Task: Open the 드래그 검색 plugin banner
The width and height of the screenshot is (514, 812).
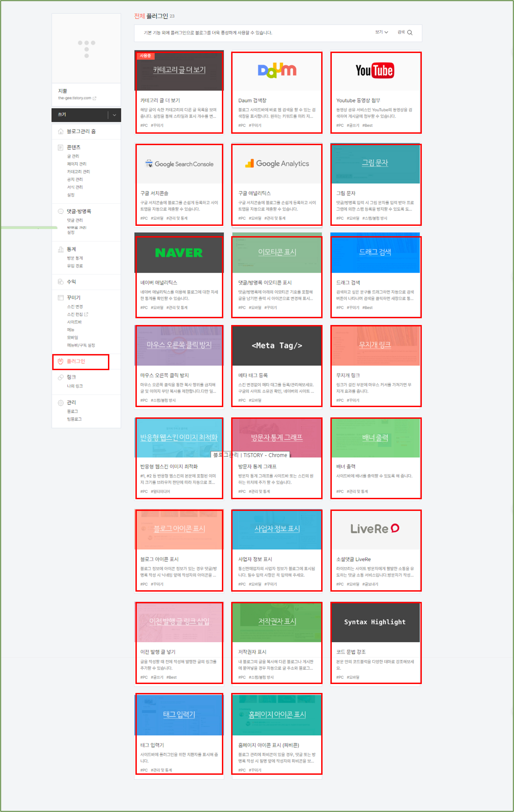Action: [x=375, y=253]
